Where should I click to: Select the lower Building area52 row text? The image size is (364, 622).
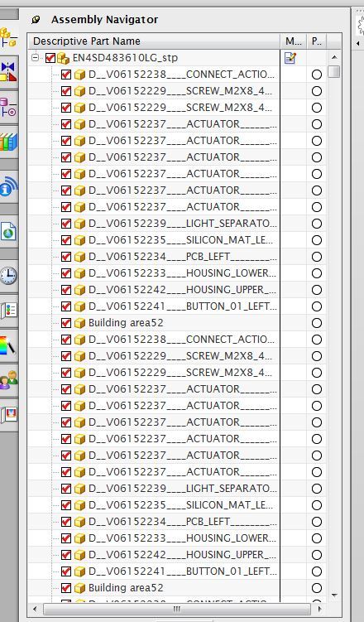pos(126,587)
